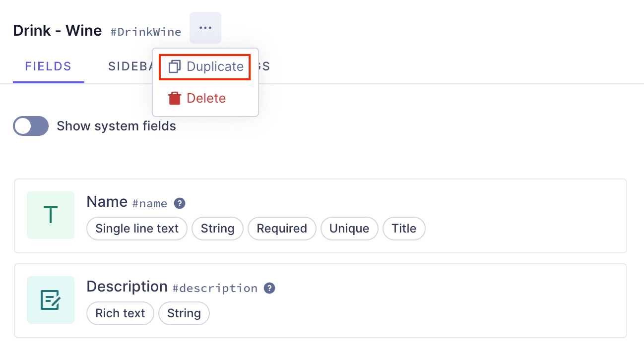
Task: Click the Title badge on Name field
Action: coord(404,229)
